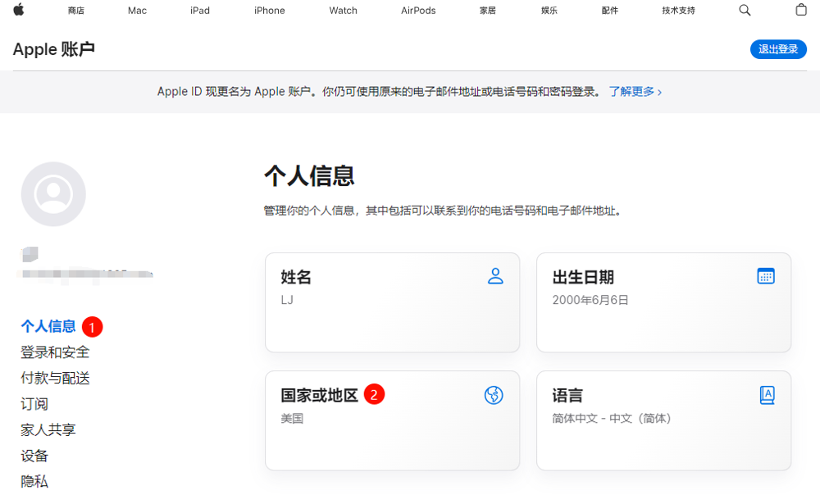Open the 语言 card showing 简体中文
This screenshot has height=504, width=820.
point(663,420)
